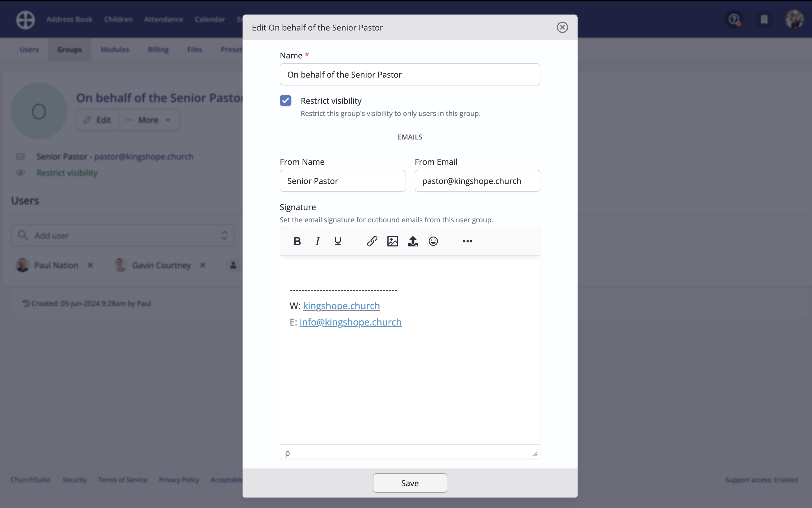The image size is (812, 508).
Task: Click Gavin Courtney user avatar
Action: [121, 265]
